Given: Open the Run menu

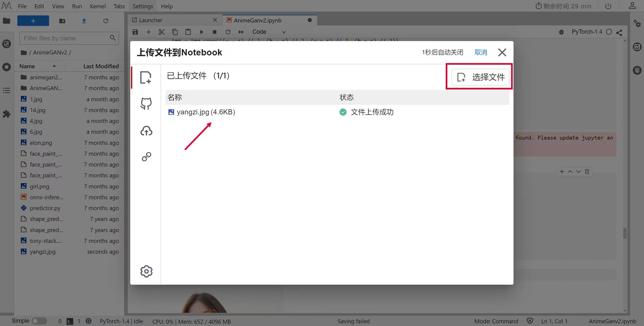Looking at the screenshot, I should (x=77, y=6).
